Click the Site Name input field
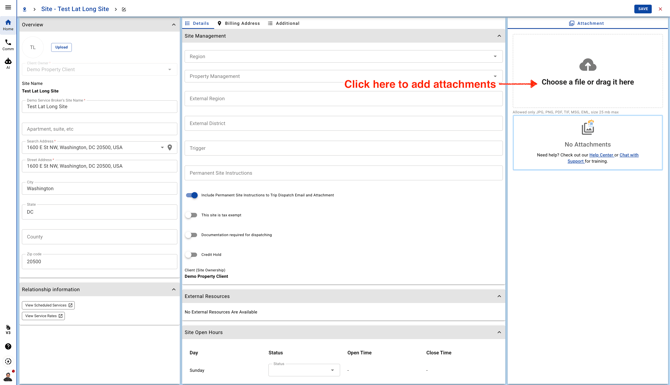The height and width of the screenshot is (385, 670). (100, 106)
